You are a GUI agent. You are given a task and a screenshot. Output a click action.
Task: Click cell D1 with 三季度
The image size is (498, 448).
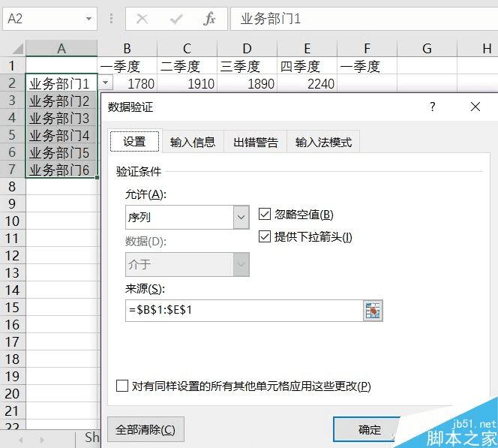click(x=247, y=66)
